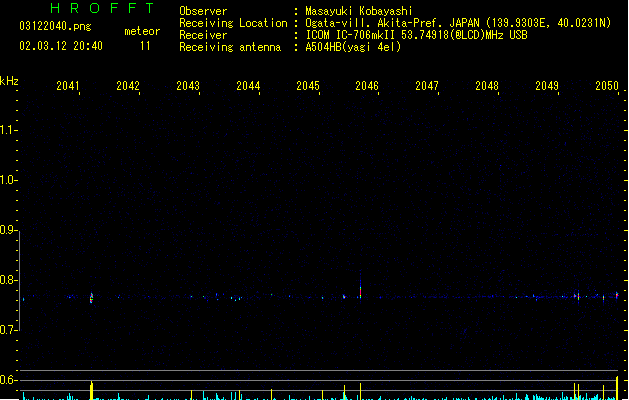Click antenna value A504HB(yagi 4el)
Viewport: 629px width, 400px height.
(353, 47)
